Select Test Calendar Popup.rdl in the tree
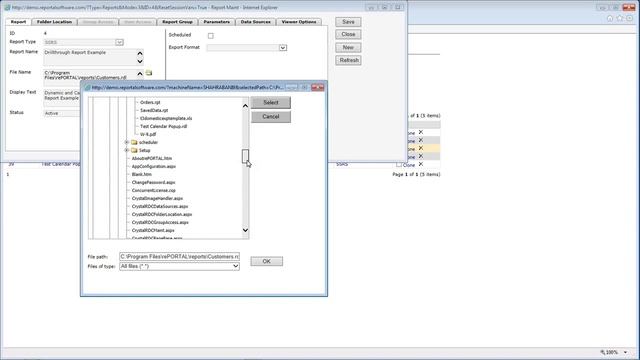Viewport: 640px width, 360px height. (163, 127)
